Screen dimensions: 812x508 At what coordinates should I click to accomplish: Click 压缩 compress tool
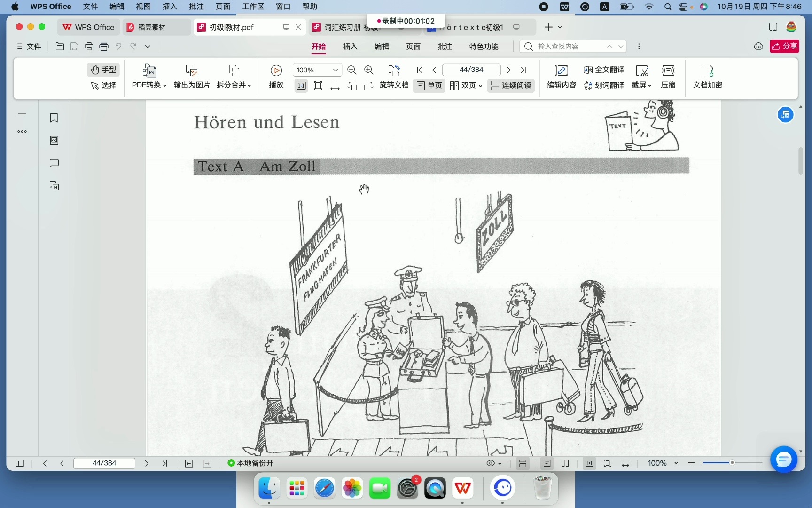coord(668,77)
